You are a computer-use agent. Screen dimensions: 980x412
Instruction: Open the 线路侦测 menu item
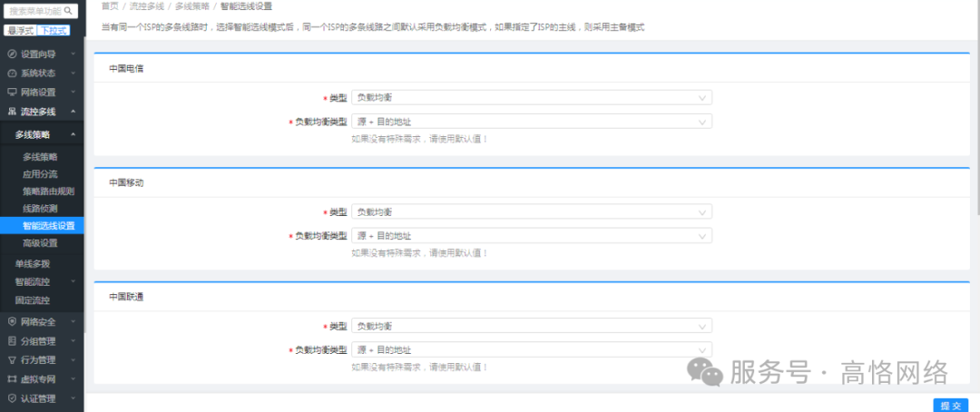point(40,208)
